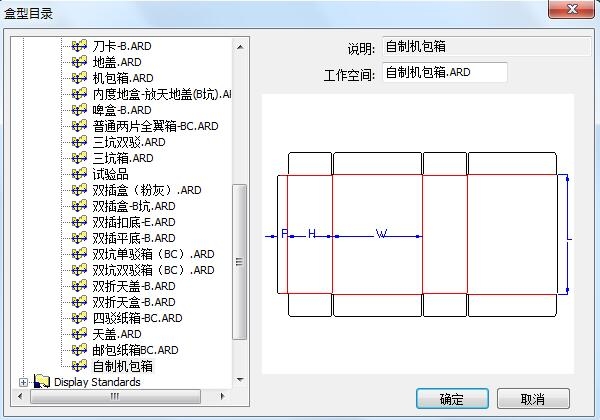The image size is (600, 420).
Task: Click the file icon beside 三坑箱.ARD
Action: coord(79,158)
